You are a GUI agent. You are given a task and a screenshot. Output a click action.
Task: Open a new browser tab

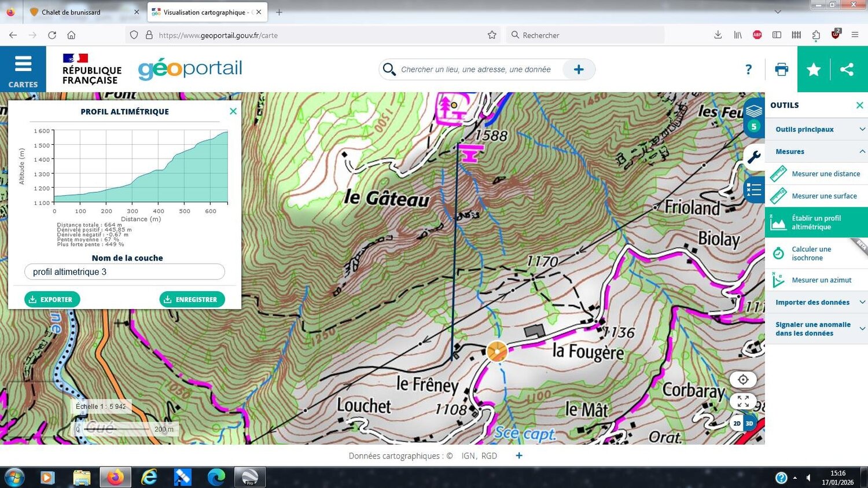tap(279, 12)
